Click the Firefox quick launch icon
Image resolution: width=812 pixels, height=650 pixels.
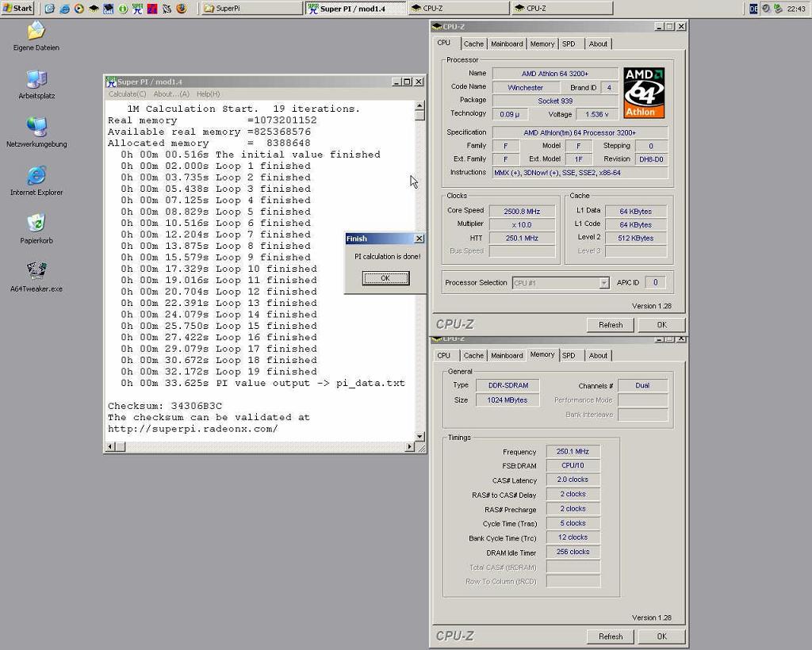[x=182, y=8]
